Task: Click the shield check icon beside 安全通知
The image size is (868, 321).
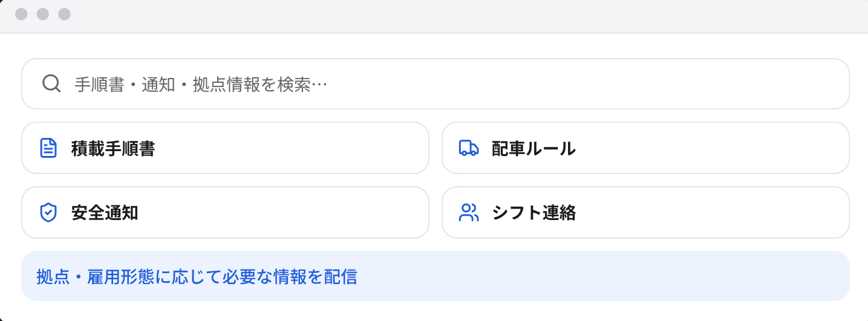Action: click(x=48, y=212)
